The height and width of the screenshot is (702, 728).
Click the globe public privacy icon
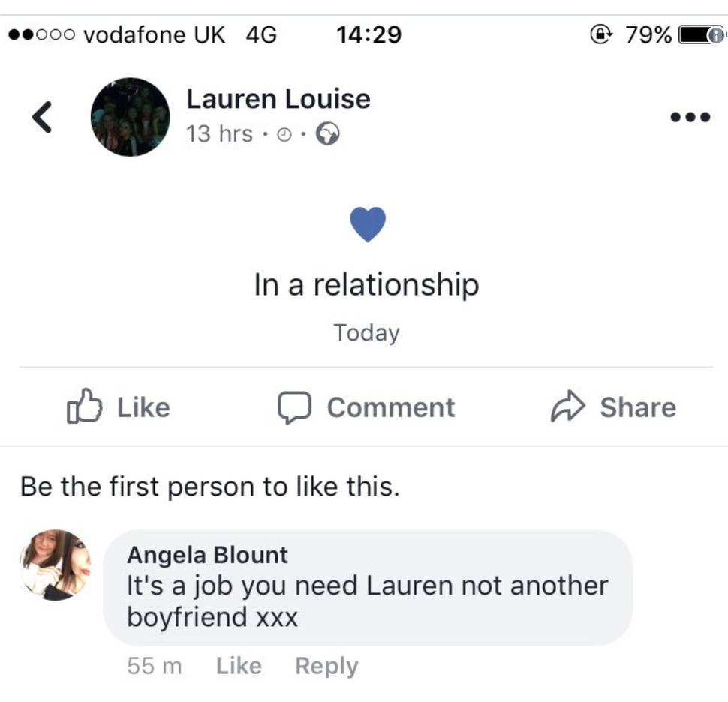pos(328,134)
